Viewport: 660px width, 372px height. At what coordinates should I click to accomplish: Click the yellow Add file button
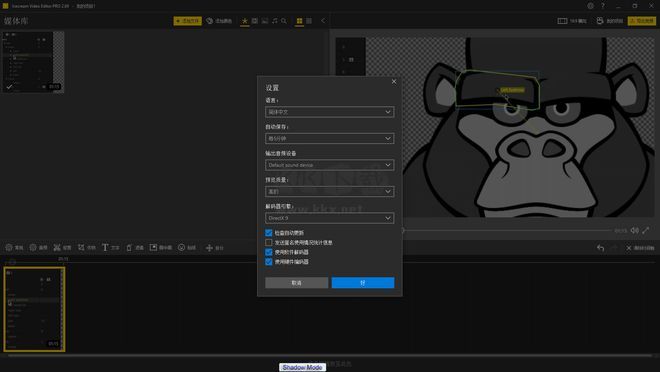(x=187, y=21)
